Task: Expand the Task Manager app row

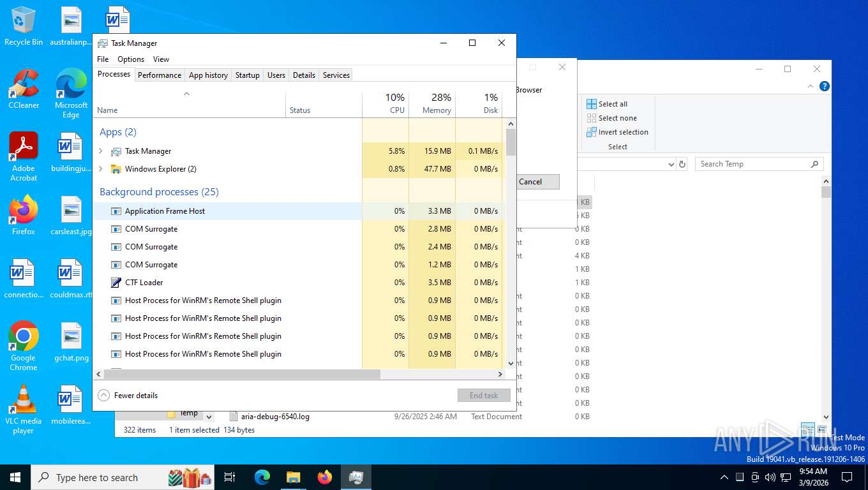Action: [x=101, y=151]
